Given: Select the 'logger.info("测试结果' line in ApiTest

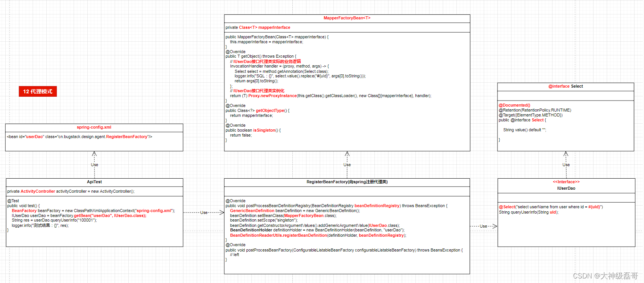Looking at the screenshot, I should tap(40, 225).
